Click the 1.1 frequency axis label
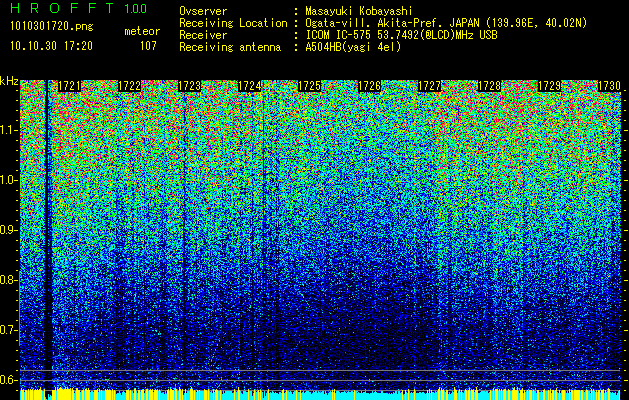 8,130
